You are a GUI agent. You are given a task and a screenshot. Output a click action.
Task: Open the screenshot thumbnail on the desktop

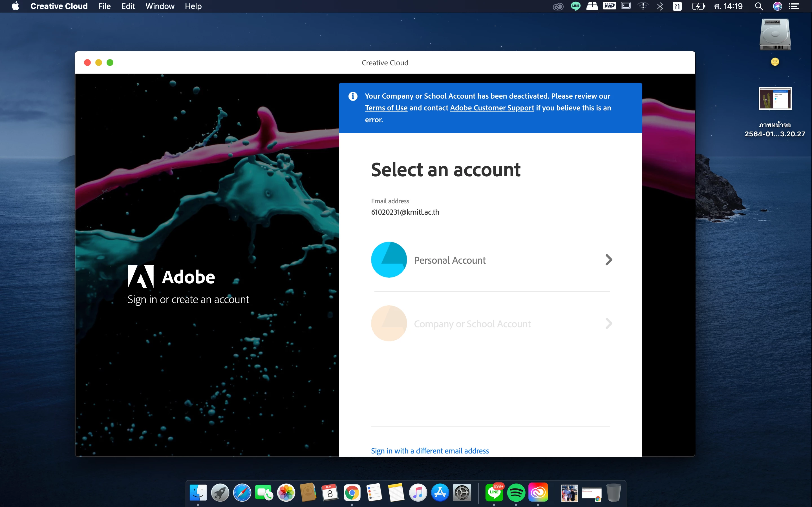775,99
